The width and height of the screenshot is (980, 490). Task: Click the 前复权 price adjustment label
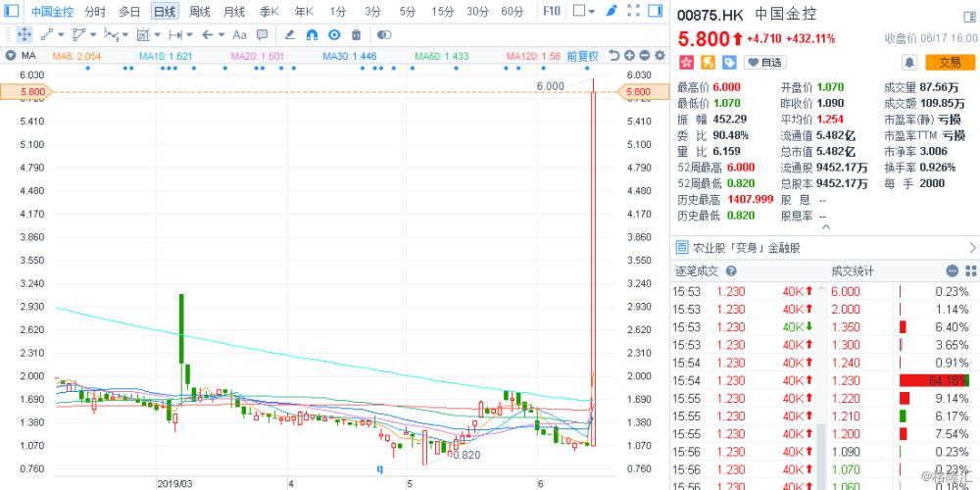pos(583,55)
